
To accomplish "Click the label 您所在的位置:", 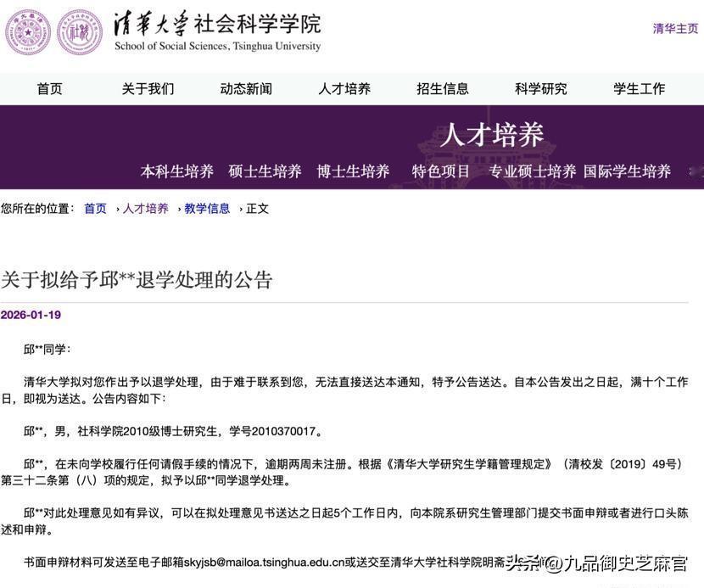I will (37, 209).
